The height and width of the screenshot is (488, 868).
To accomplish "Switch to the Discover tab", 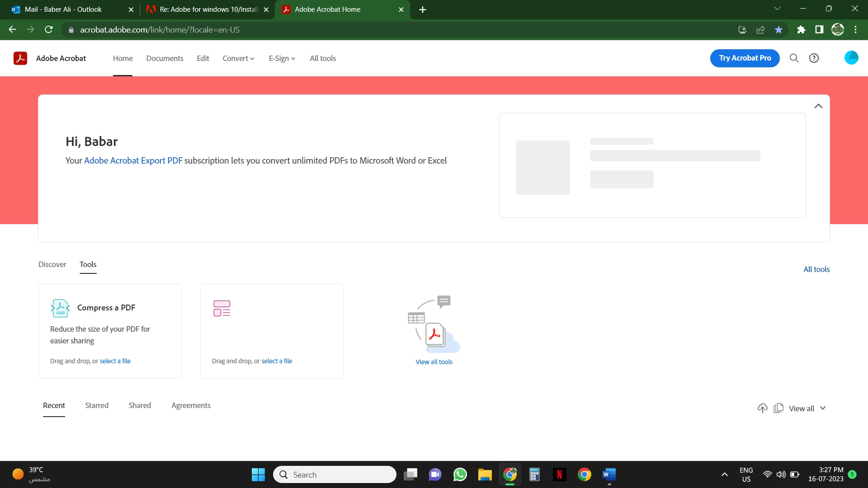I will [x=52, y=264].
